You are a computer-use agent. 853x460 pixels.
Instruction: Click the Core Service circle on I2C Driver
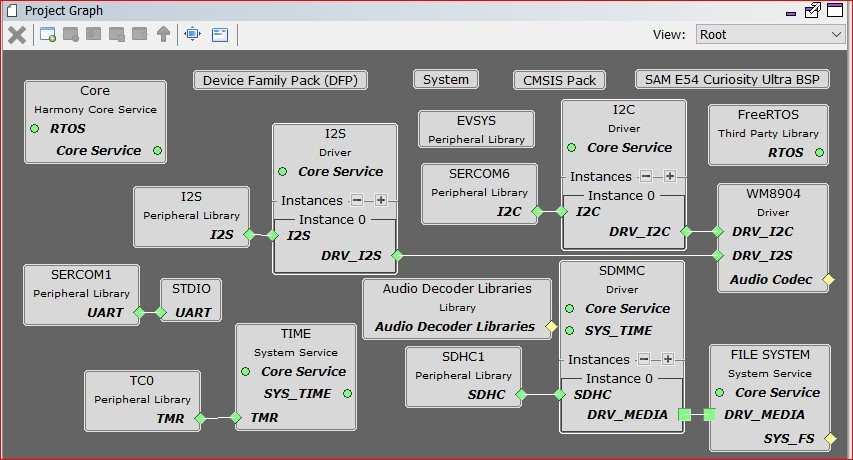[571, 147]
